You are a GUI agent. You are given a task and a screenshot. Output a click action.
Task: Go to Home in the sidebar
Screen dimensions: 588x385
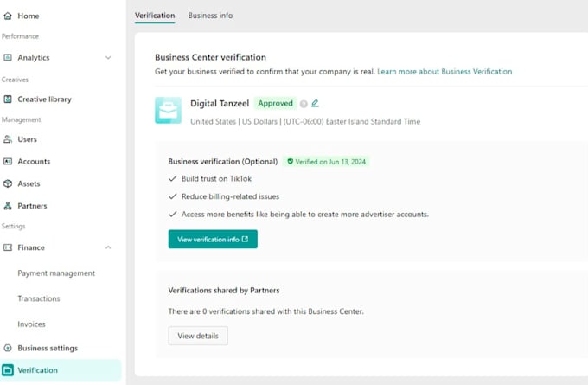coord(29,16)
